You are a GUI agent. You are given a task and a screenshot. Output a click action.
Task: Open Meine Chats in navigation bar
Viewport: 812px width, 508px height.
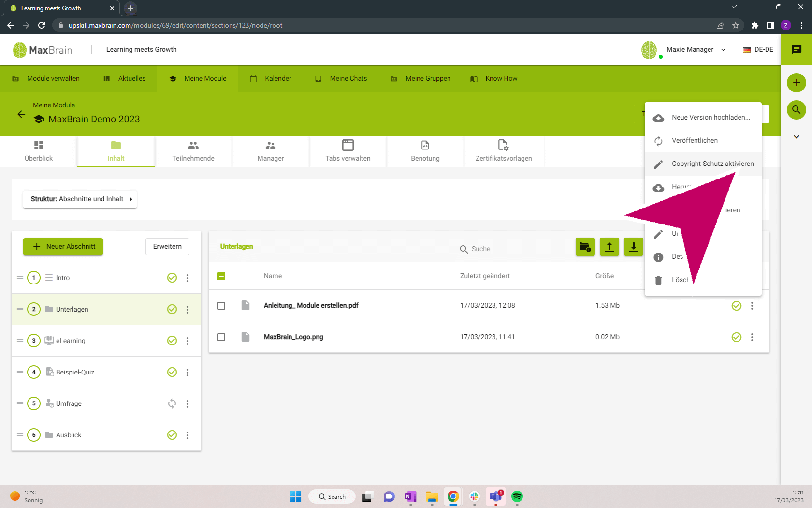pyautogui.click(x=341, y=79)
